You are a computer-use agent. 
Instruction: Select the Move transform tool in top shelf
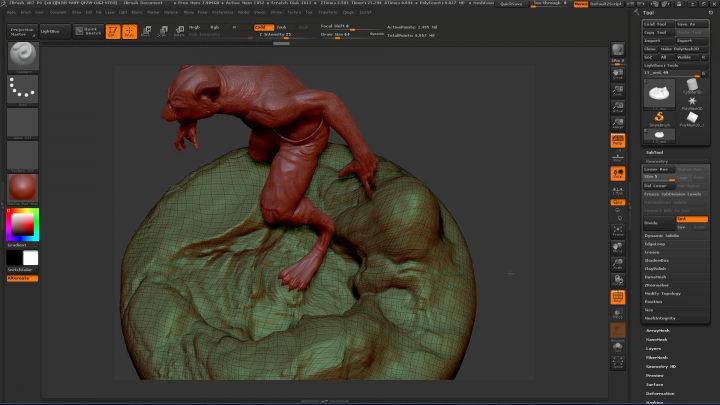pos(146,31)
